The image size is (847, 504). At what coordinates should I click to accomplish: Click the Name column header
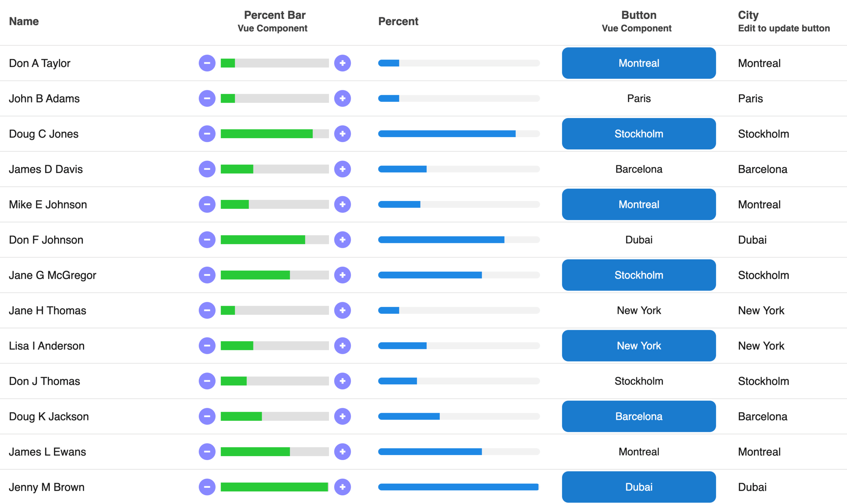(24, 21)
